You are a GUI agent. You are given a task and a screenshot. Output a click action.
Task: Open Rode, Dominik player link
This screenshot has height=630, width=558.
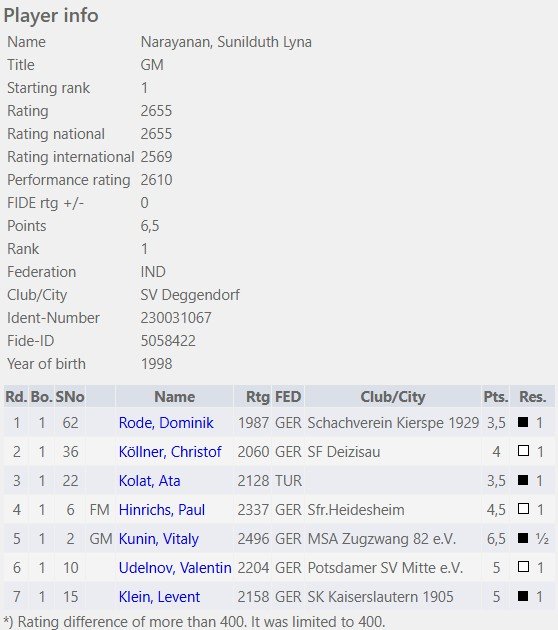tap(166, 423)
